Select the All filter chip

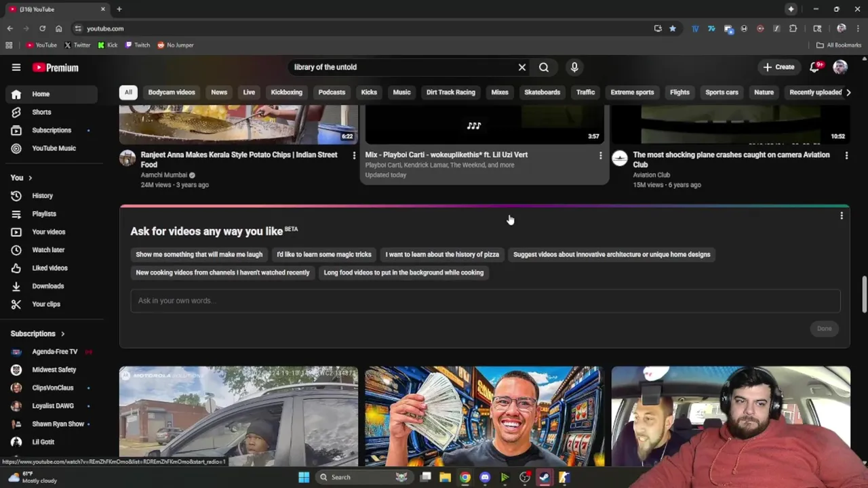128,92
